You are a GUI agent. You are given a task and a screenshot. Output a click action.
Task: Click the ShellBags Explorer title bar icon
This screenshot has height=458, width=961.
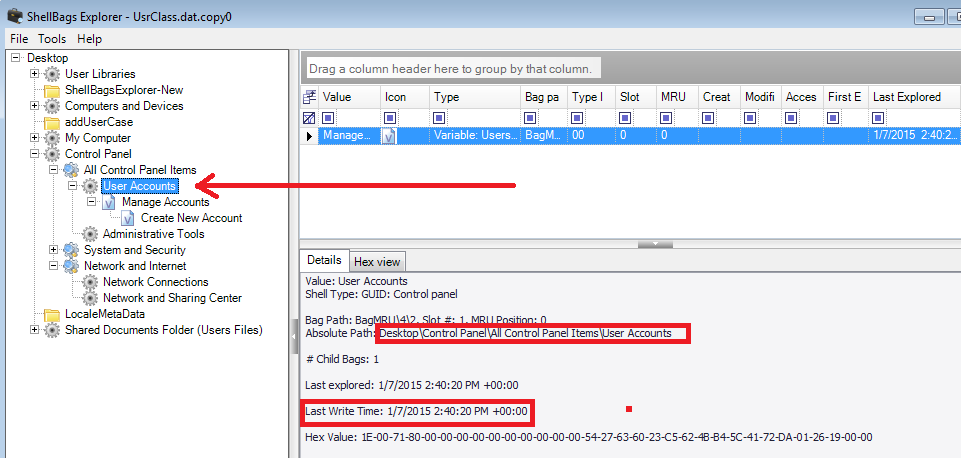[x=14, y=15]
